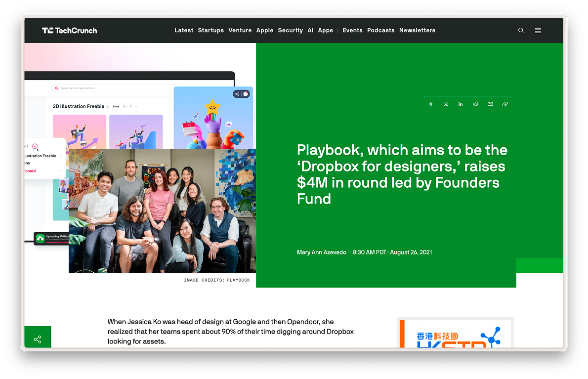Share article on LinkedIn
Viewport: 588px width, 379px height.
coord(461,104)
